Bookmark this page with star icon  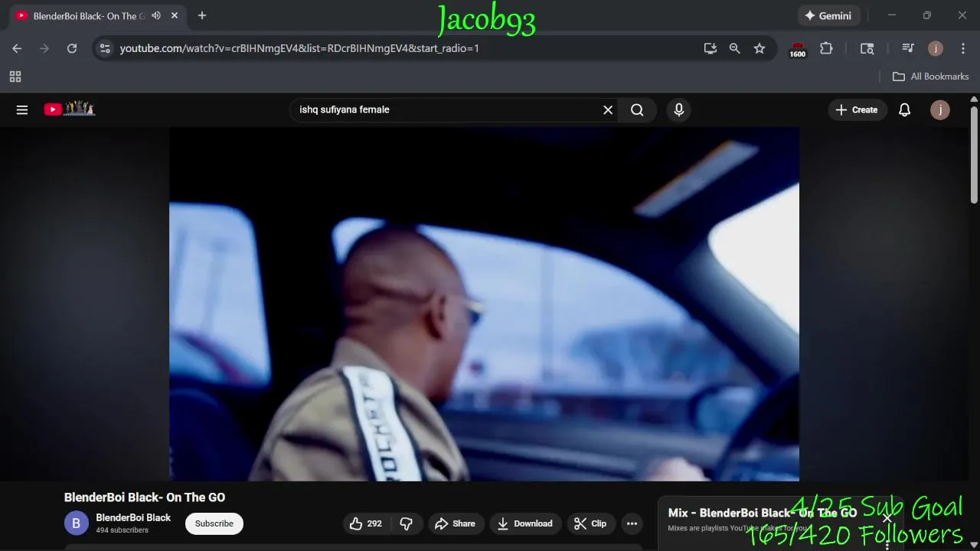(759, 48)
